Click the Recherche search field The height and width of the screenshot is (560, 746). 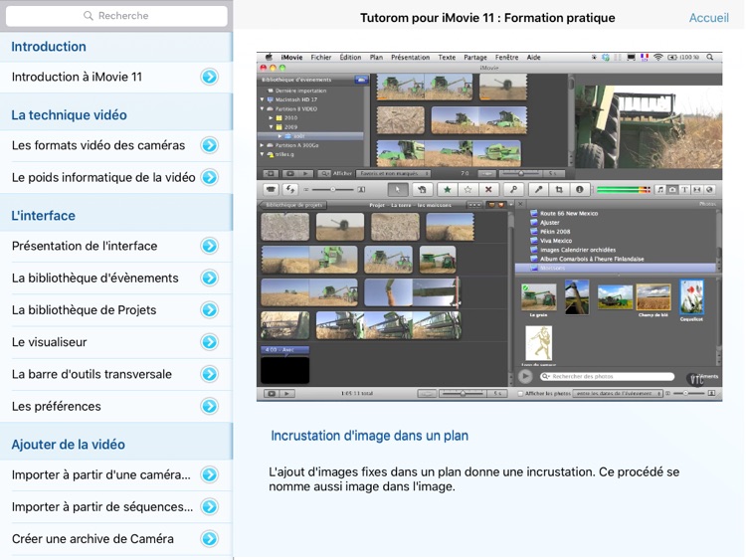[x=116, y=16]
